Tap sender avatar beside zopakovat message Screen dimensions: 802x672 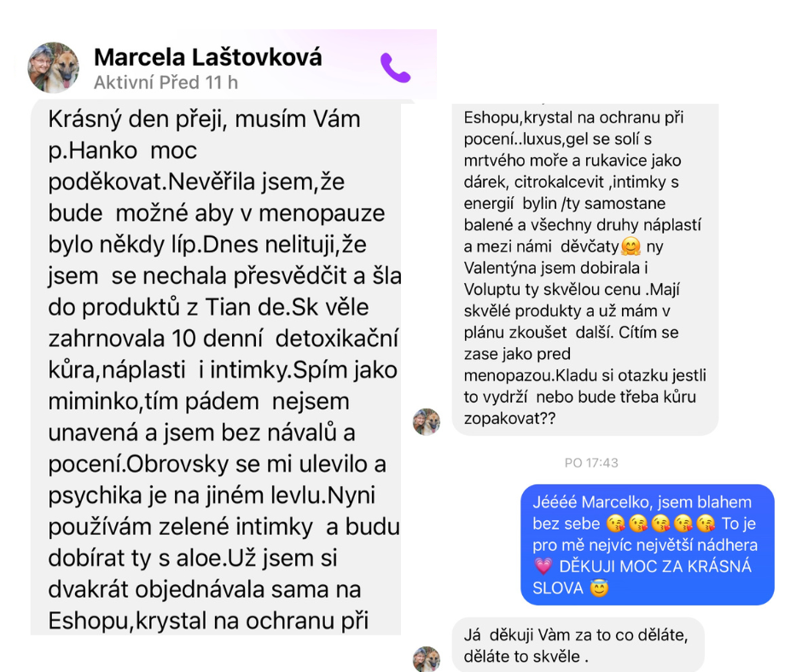(x=427, y=422)
